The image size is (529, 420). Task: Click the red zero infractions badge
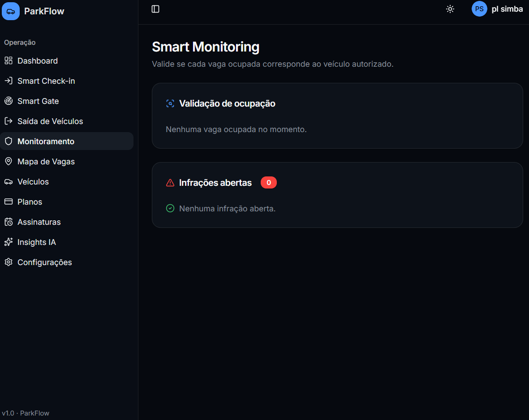[269, 183]
